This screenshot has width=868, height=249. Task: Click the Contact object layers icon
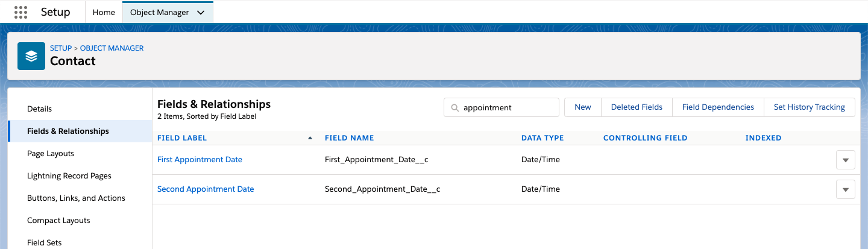pos(31,55)
